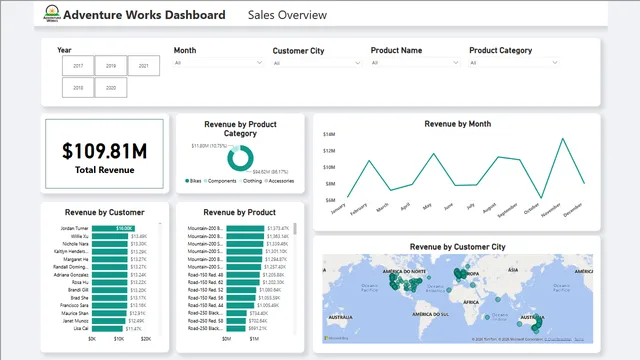Click the December axis label

pos(573,210)
